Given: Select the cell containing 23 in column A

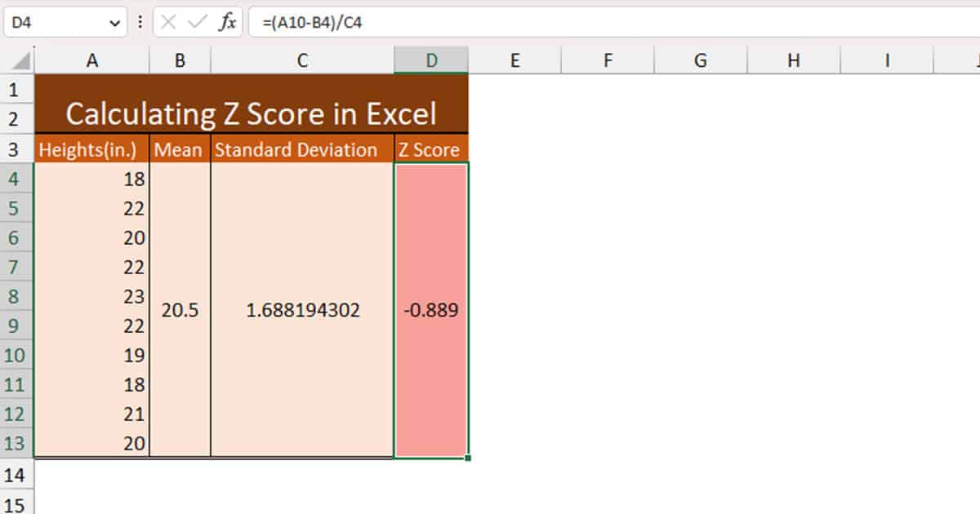Looking at the screenshot, I should click(92, 296).
